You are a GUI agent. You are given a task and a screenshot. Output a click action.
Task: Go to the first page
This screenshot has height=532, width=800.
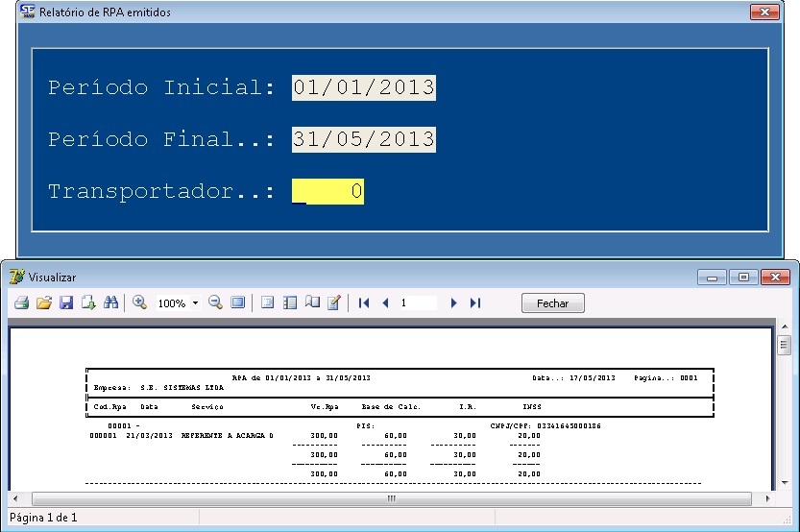point(364,302)
